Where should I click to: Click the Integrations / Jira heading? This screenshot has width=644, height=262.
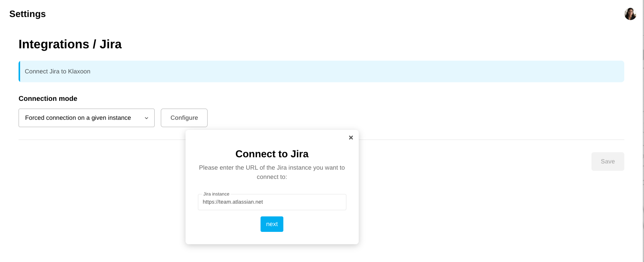[x=70, y=44]
